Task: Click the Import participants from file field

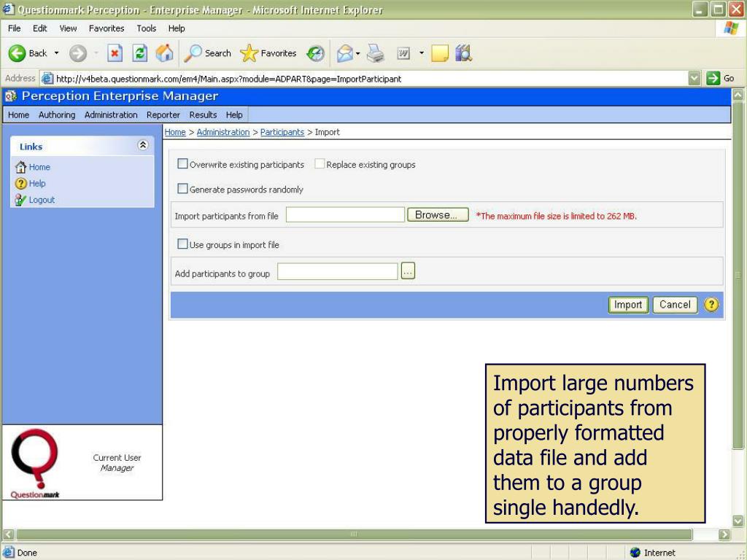Action: [345, 215]
